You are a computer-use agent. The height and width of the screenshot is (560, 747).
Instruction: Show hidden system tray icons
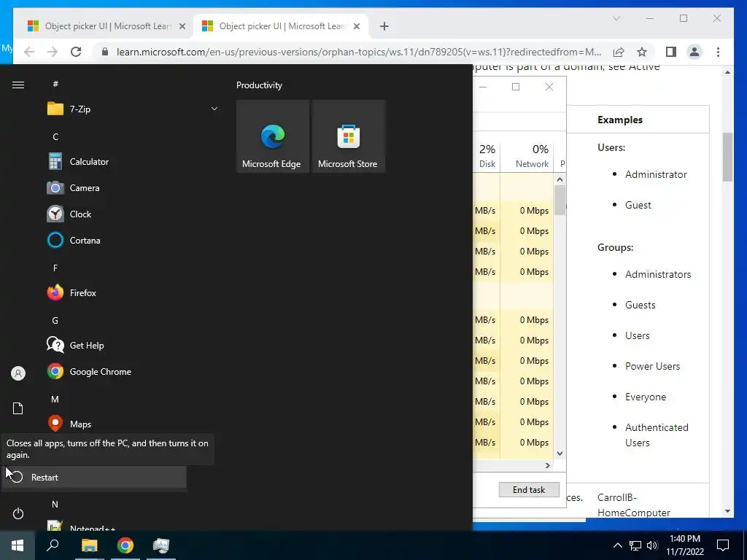pyautogui.click(x=617, y=545)
